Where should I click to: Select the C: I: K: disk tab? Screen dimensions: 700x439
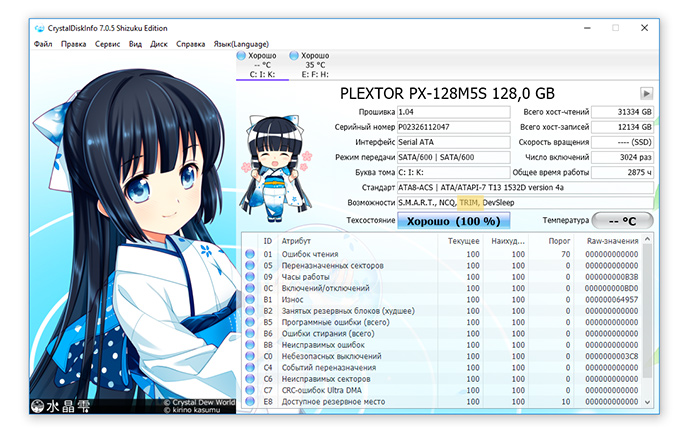(x=262, y=65)
